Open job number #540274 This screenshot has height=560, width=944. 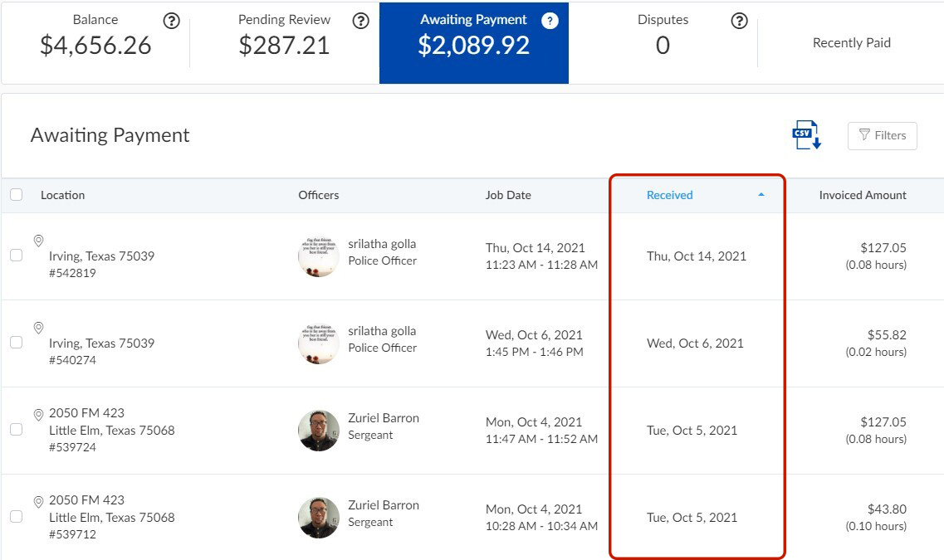[72, 360]
